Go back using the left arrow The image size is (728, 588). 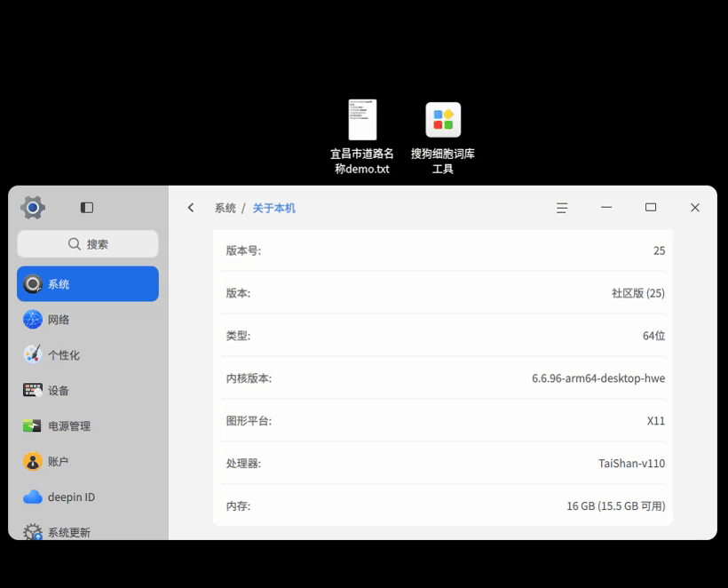(191, 208)
